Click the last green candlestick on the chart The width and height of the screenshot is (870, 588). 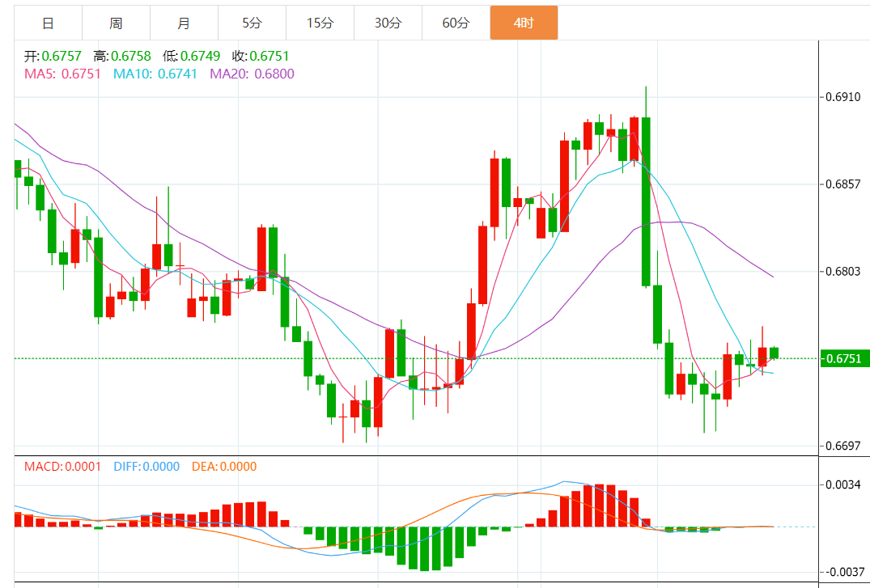tap(774, 353)
